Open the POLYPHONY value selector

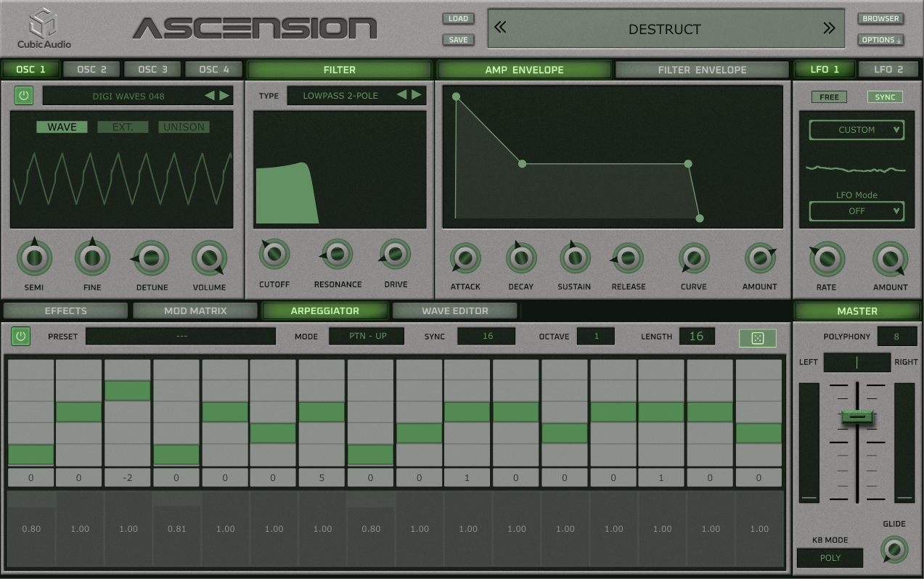click(x=897, y=337)
